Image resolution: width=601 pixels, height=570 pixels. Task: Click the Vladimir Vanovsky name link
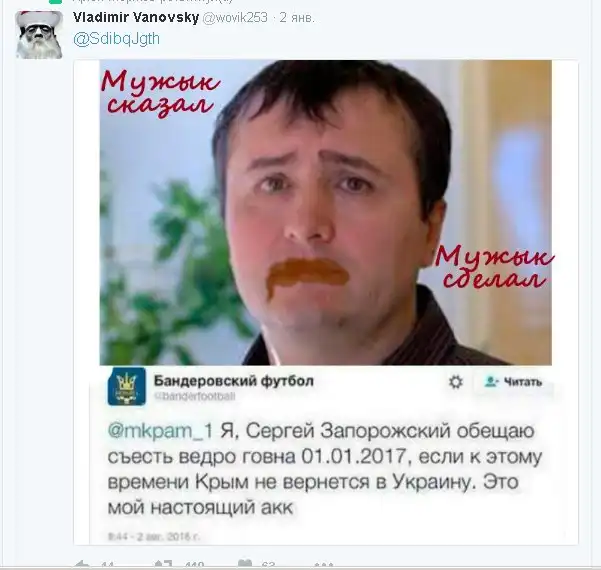point(136,17)
